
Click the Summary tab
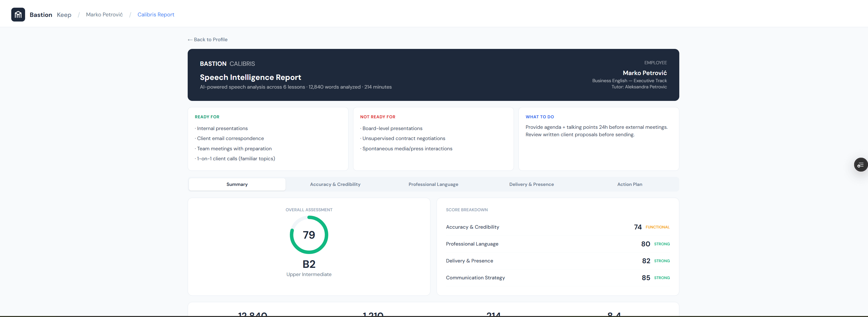click(x=237, y=184)
